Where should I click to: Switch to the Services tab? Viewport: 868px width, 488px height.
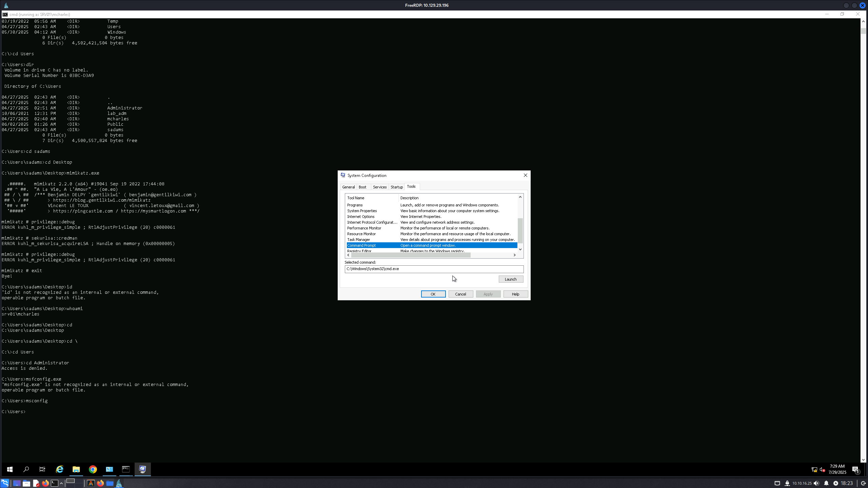(x=379, y=187)
